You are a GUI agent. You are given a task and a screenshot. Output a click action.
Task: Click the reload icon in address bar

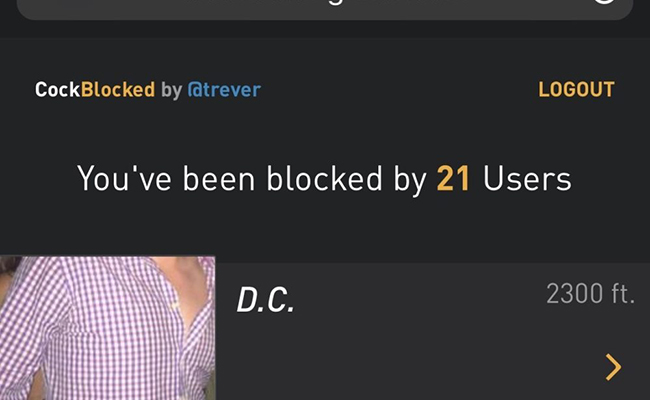[x=603, y=2]
